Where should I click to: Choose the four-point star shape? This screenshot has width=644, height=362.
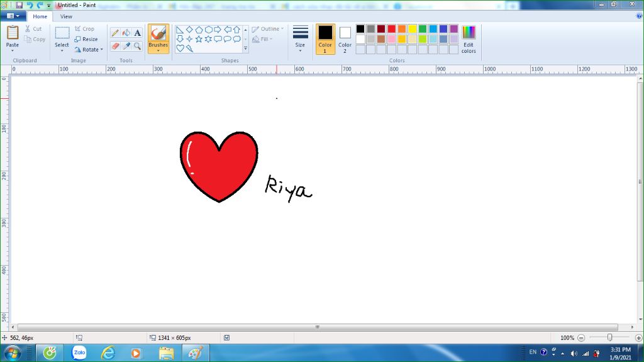[x=189, y=39]
